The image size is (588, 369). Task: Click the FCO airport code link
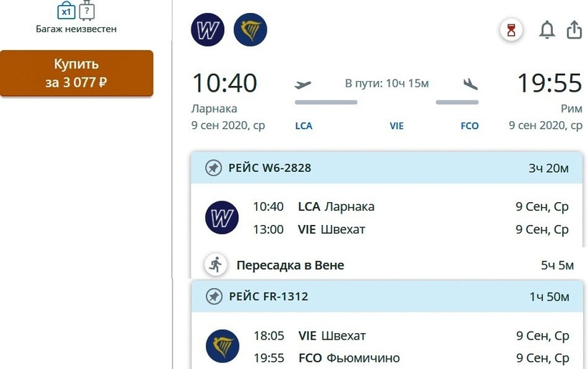click(470, 126)
